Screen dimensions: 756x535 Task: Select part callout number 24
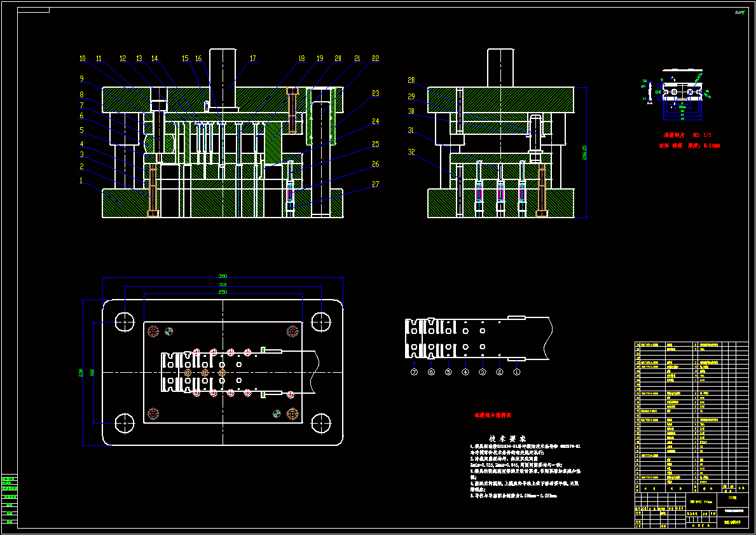click(376, 122)
